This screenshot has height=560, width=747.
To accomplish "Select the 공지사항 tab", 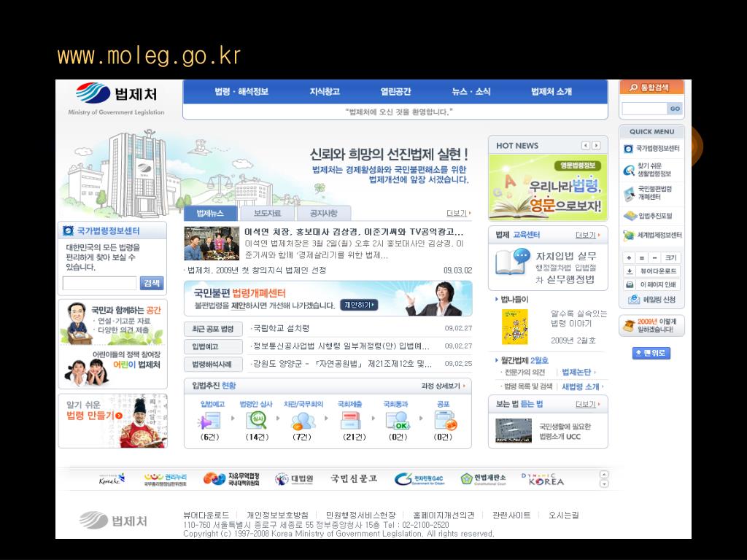I will [323, 213].
